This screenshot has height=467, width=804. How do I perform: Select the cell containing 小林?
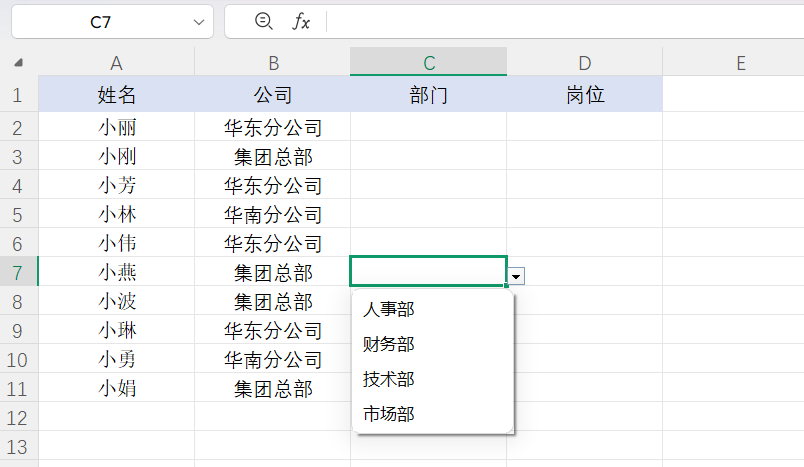click(x=116, y=214)
